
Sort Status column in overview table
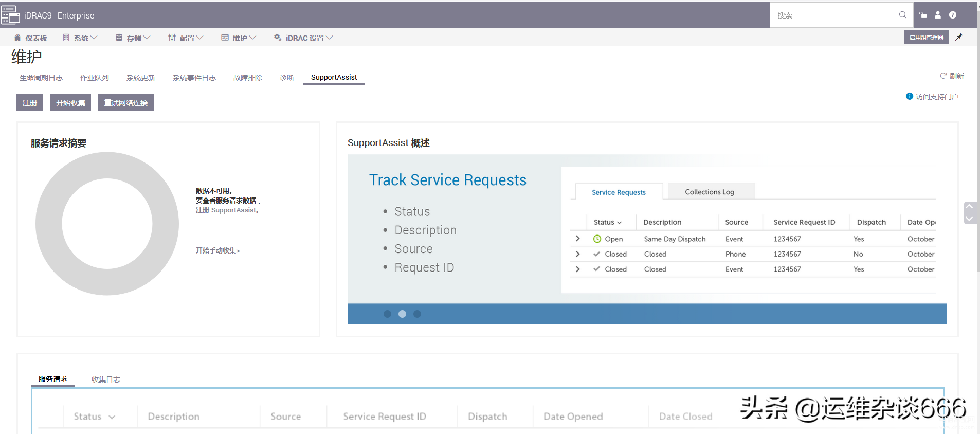(x=608, y=222)
